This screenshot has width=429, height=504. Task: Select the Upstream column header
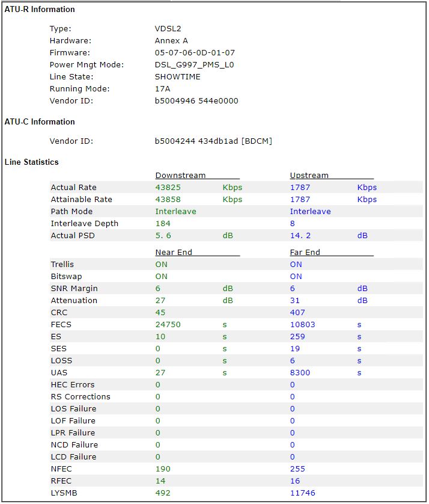click(x=309, y=176)
